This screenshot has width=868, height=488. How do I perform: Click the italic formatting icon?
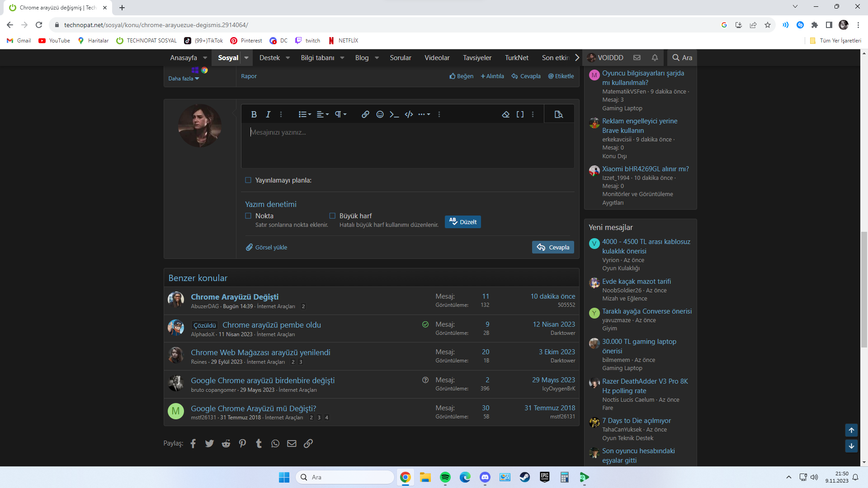[x=268, y=114]
